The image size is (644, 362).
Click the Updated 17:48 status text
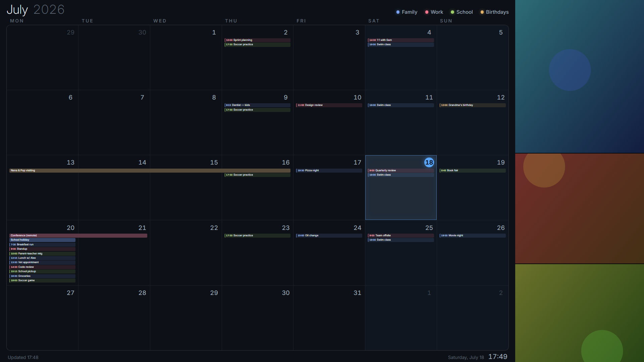click(x=23, y=357)
